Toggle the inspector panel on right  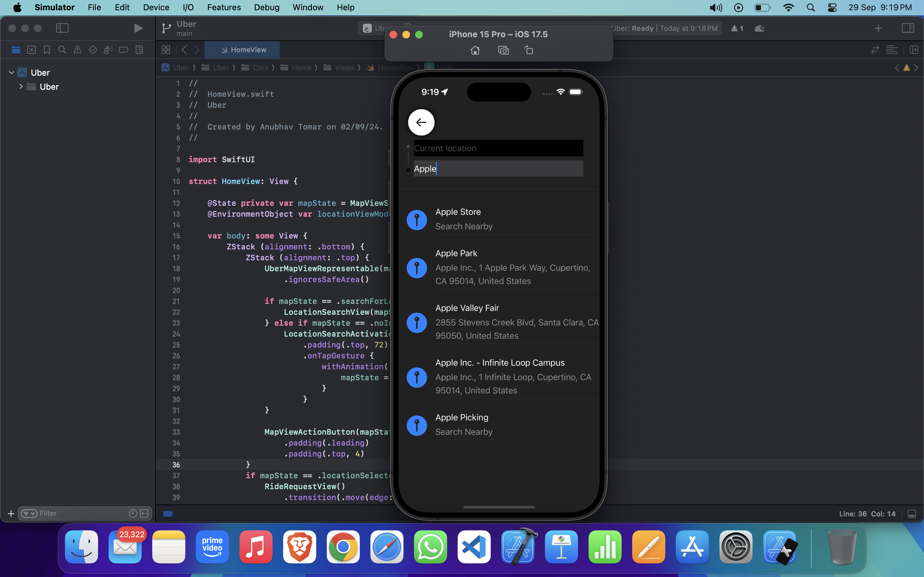908,28
